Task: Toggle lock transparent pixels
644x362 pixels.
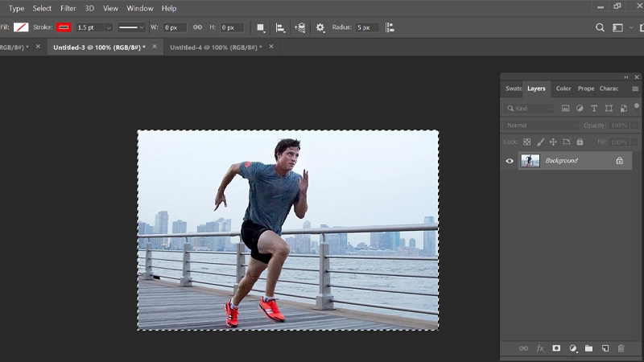Action: [x=527, y=142]
